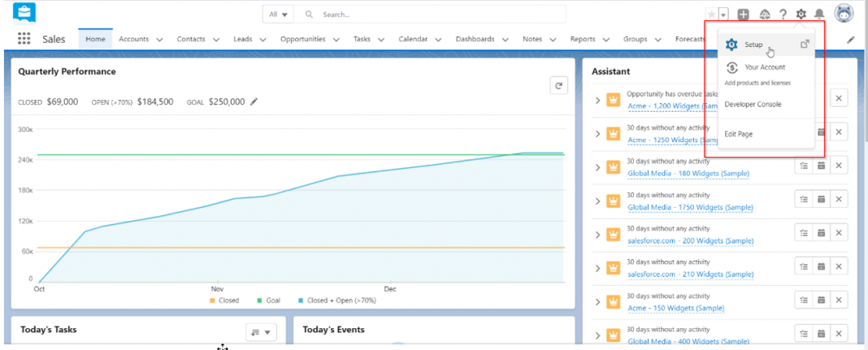The width and height of the screenshot is (868, 350).
Task: Open the Acme - 150 Widgets (Sample) link
Action: click(x=675, y=308)
